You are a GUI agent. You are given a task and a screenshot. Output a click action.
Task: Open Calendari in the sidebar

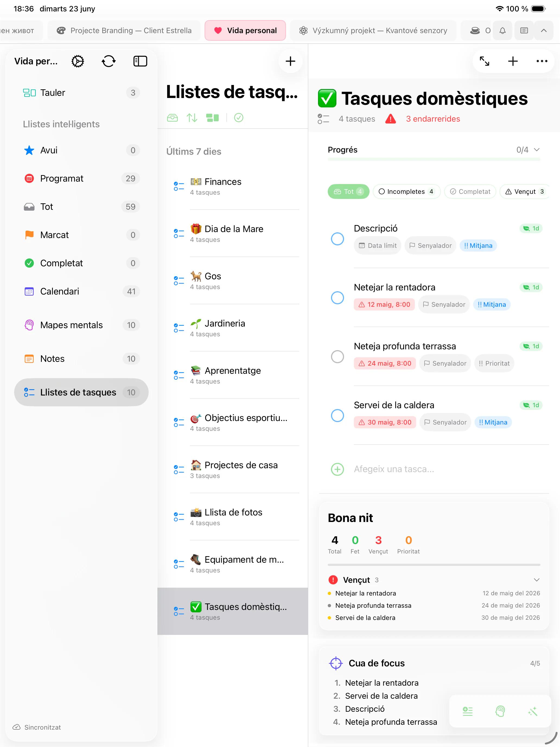[x=81, y=292]
